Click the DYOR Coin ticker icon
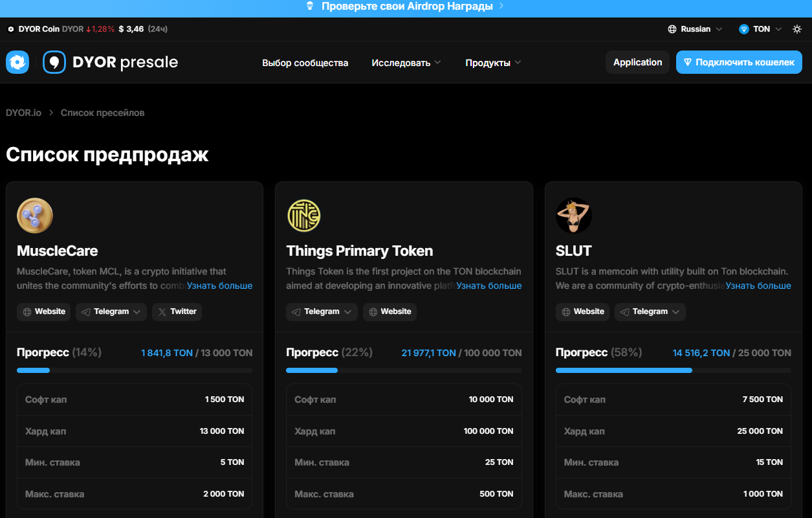This screenshot has height=518, width=812. pyautogui.click(x=10, y=29)
